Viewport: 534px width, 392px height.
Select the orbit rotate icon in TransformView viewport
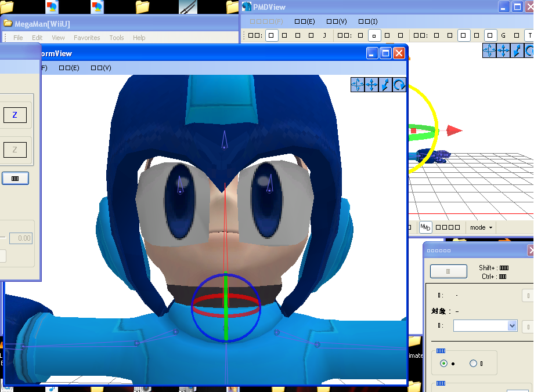(358, 85)
